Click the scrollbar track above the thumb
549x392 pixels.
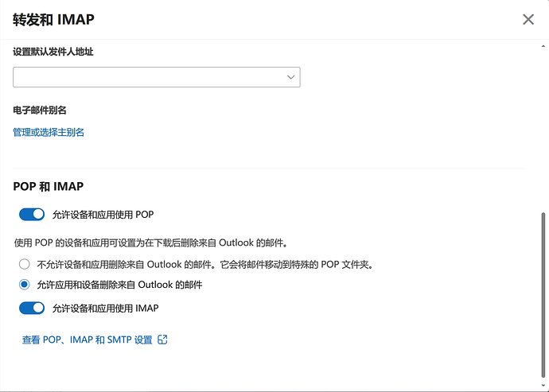(543, 127)
